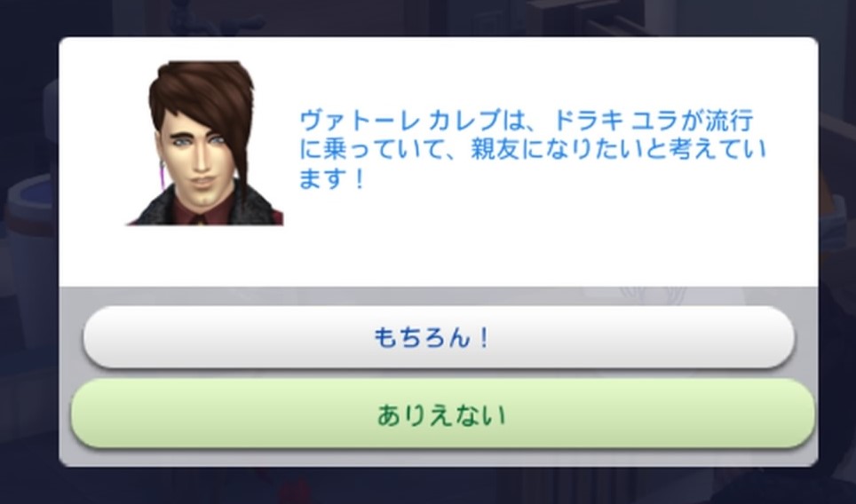Click the exclamation mark on もちろん button

pyautogui.click(x=484, y=338)
